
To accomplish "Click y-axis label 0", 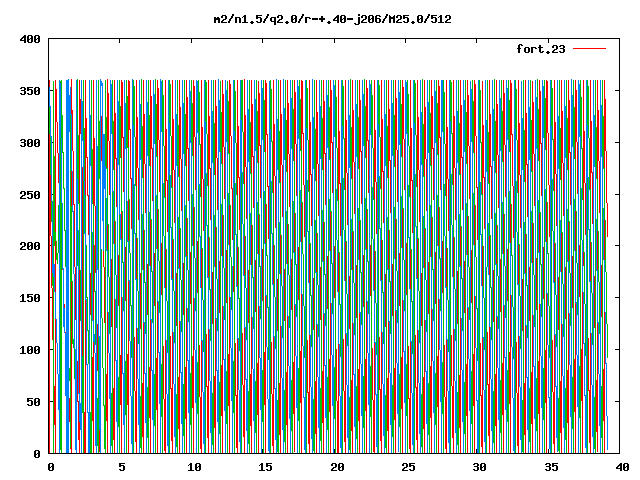I will [37, 454].
